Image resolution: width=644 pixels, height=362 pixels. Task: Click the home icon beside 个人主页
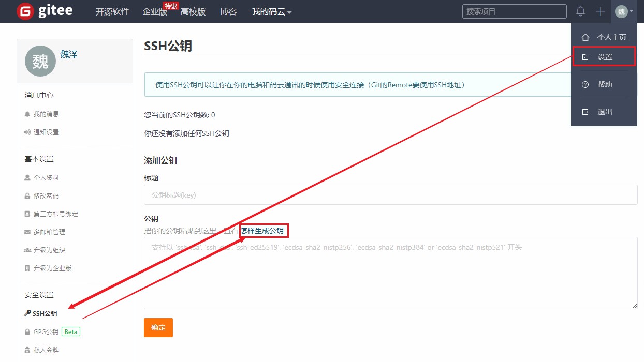tap(586, 37)
